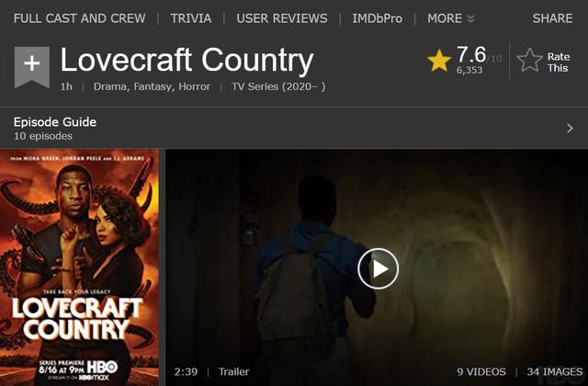The width and height of the screenshot is (588, 386).
Task: View the 34 IMAGES gallery
Action: tap(555, 371)
